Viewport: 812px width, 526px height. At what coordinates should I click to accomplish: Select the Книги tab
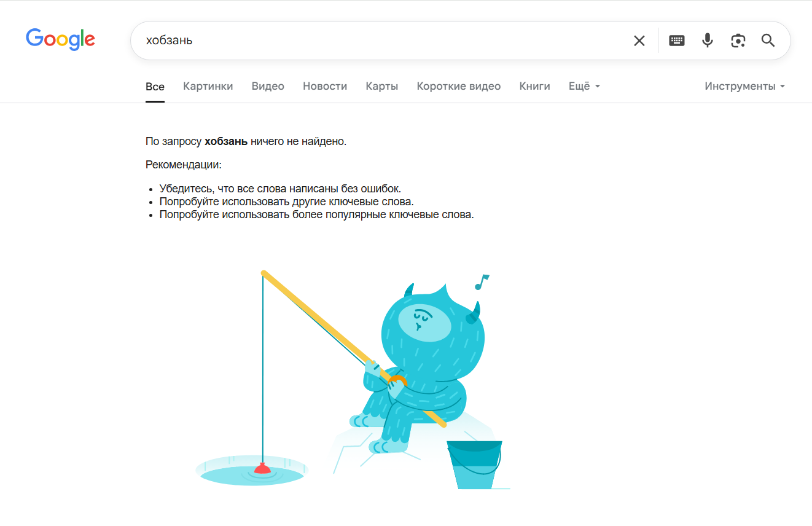point(535,87)
